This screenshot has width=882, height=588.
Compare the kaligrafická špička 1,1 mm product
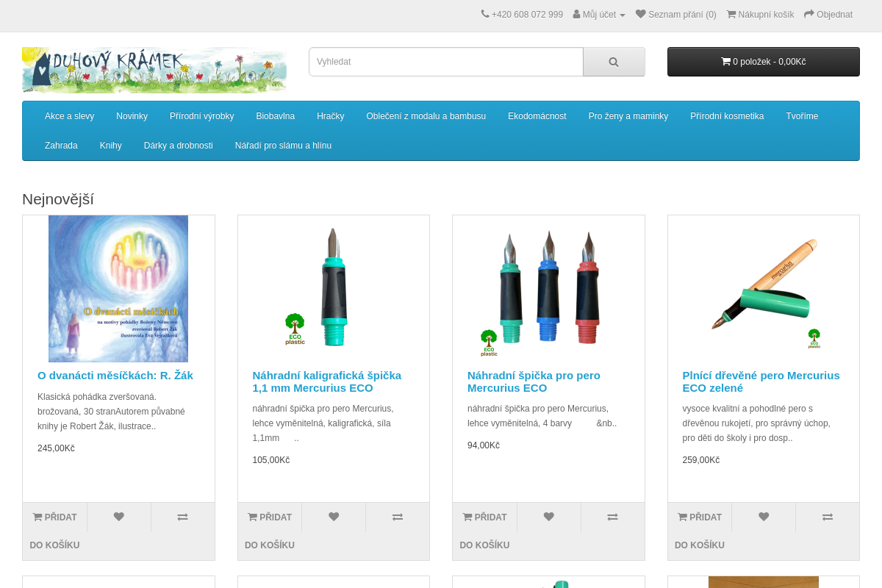coord(398,517)
